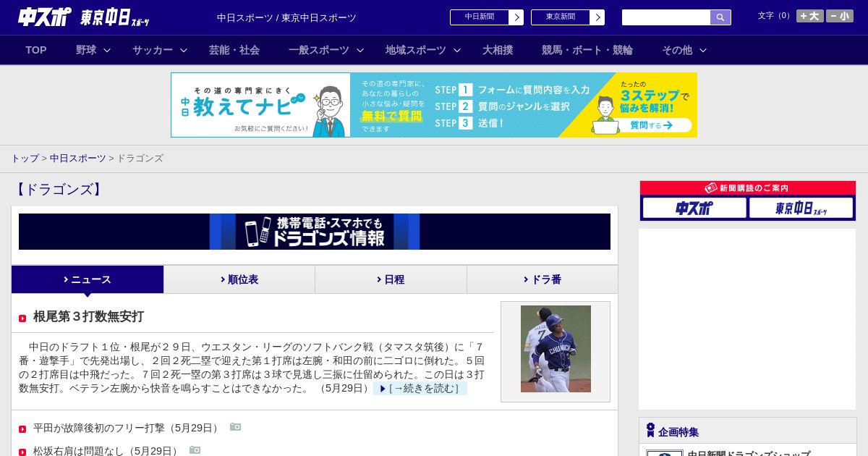The height and width of the screenshot is (456, 868).
Task: Click the ribbon icon beside 企画特集
Action: click(x=650, y=431)
